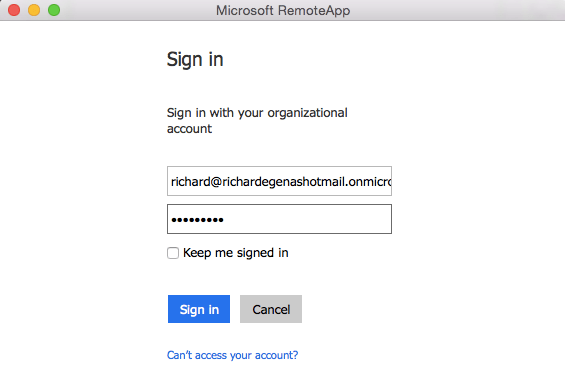Maximize the window with green button

[54, 10]
